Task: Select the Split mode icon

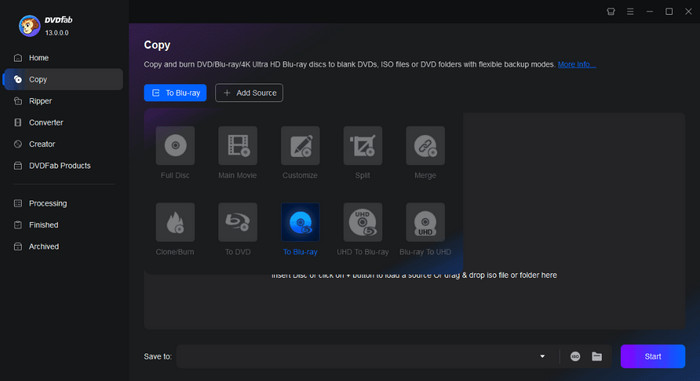Action: (x=362, y=146)
